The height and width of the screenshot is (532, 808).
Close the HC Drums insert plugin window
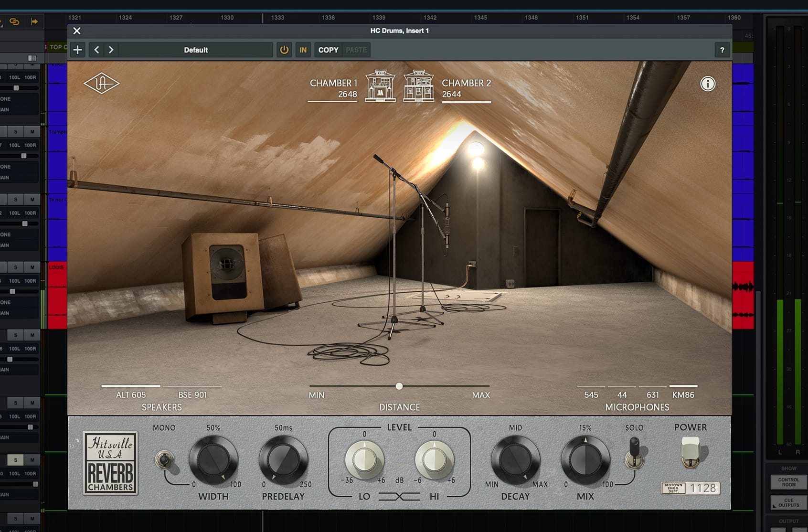click(77, 31)
